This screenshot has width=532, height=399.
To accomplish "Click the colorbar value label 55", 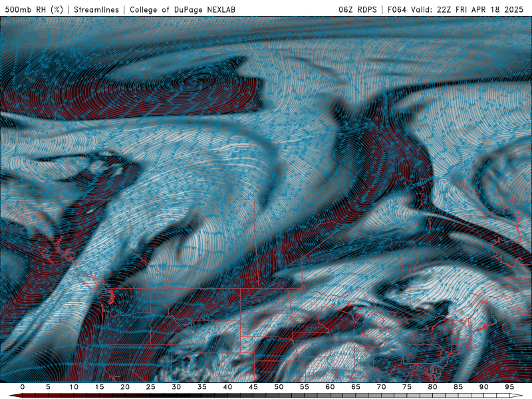I will click(x=305, y=387).
